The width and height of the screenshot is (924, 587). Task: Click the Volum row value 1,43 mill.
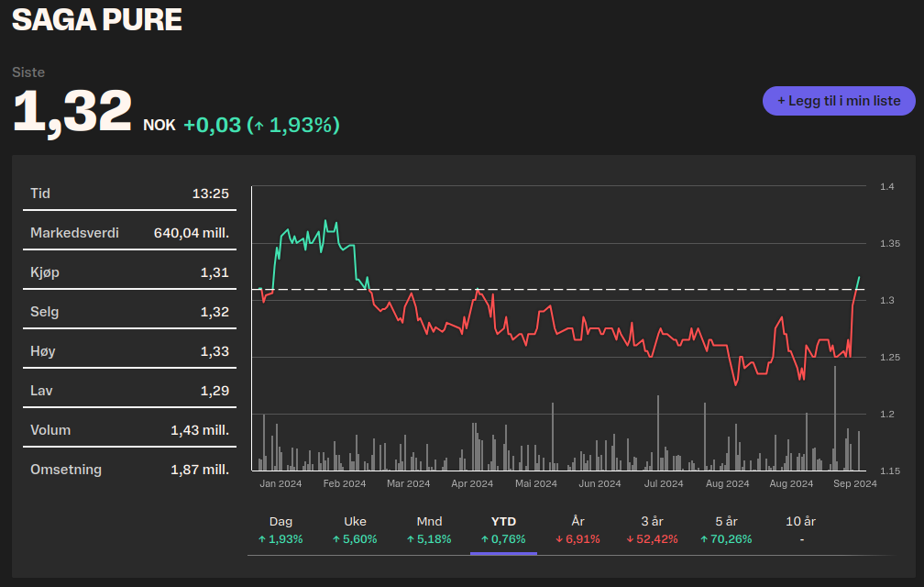point(199,430)
